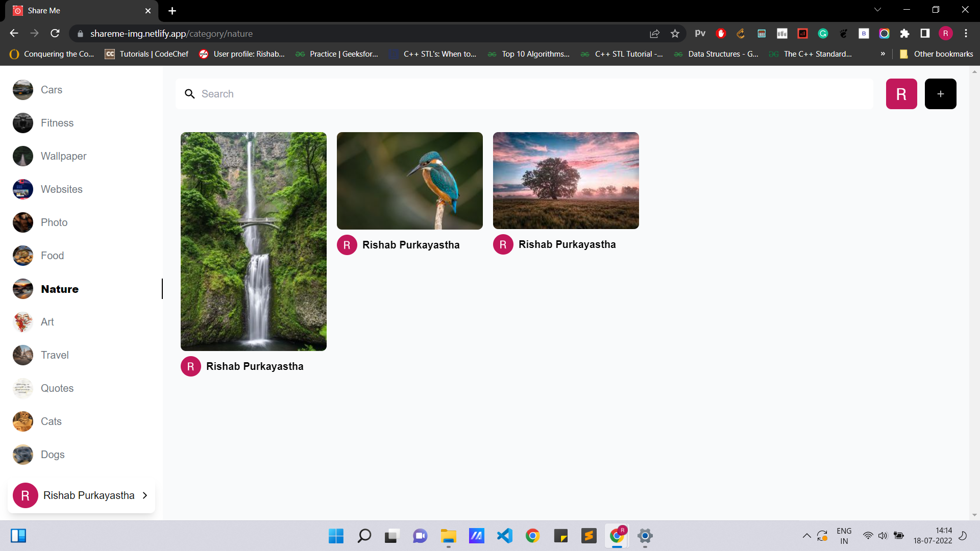Open the Travel category link
The height and width of the screenshot is (551, 980).
55,355
